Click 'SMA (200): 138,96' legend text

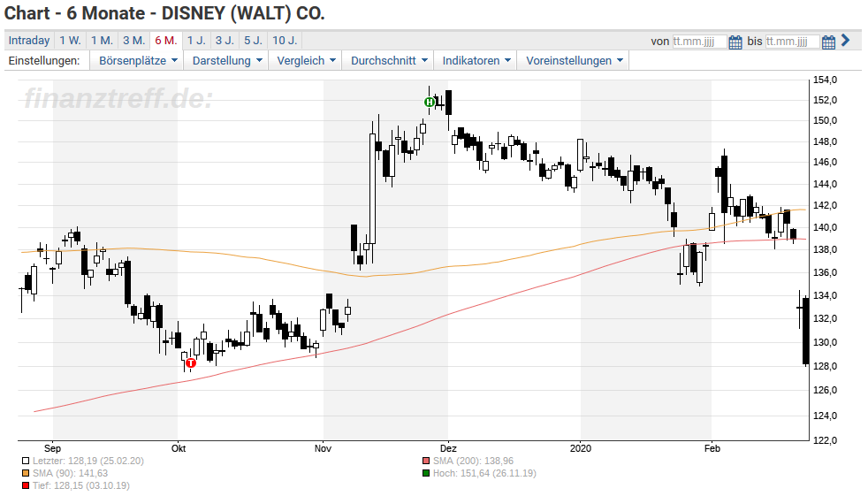[x=473, y=461]
